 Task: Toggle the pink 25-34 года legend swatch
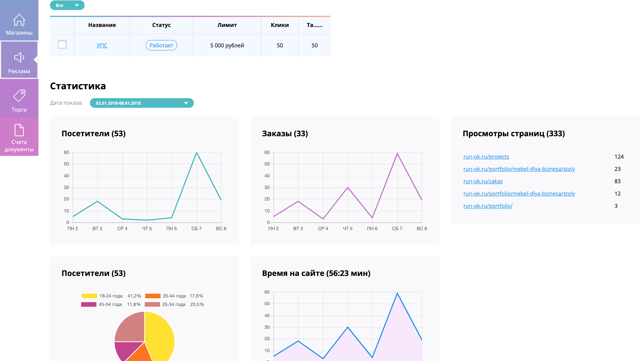[152, 304]
